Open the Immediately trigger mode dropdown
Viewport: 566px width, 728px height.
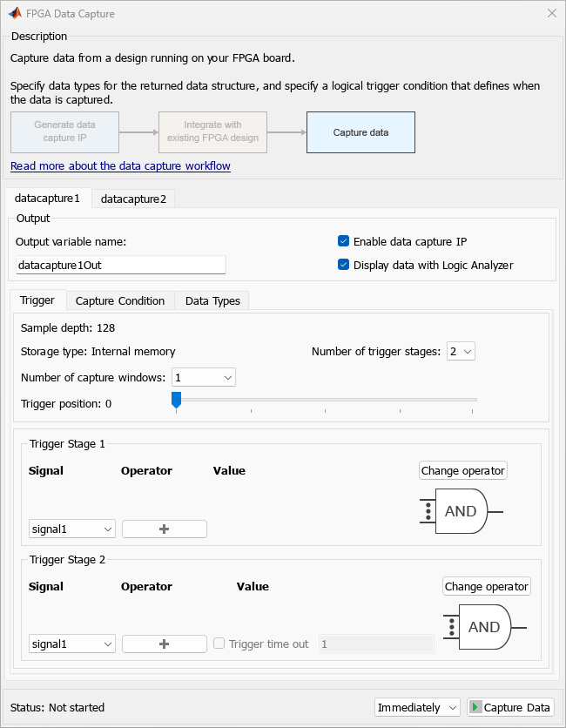[x=417, y=708]
